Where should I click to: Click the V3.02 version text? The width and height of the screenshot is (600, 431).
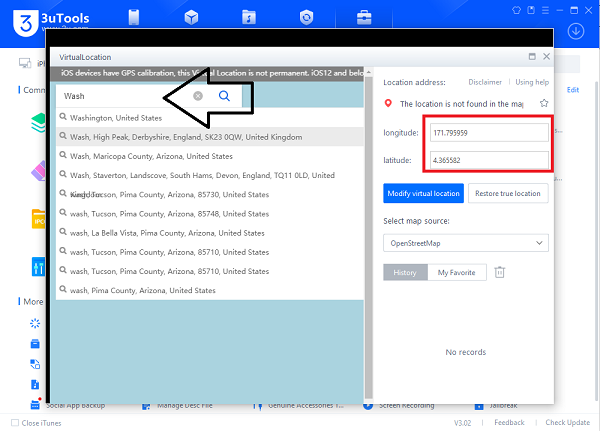[462, 423]
